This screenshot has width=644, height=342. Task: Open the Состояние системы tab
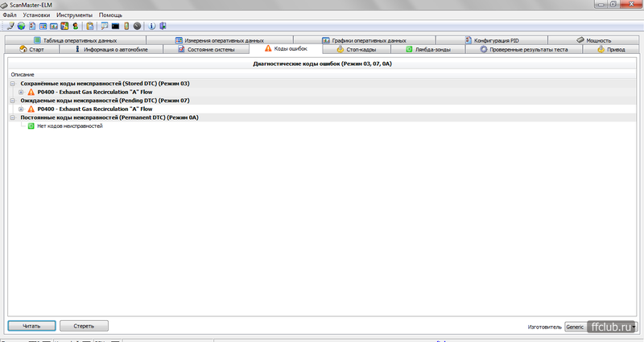[x=206, y=49]
